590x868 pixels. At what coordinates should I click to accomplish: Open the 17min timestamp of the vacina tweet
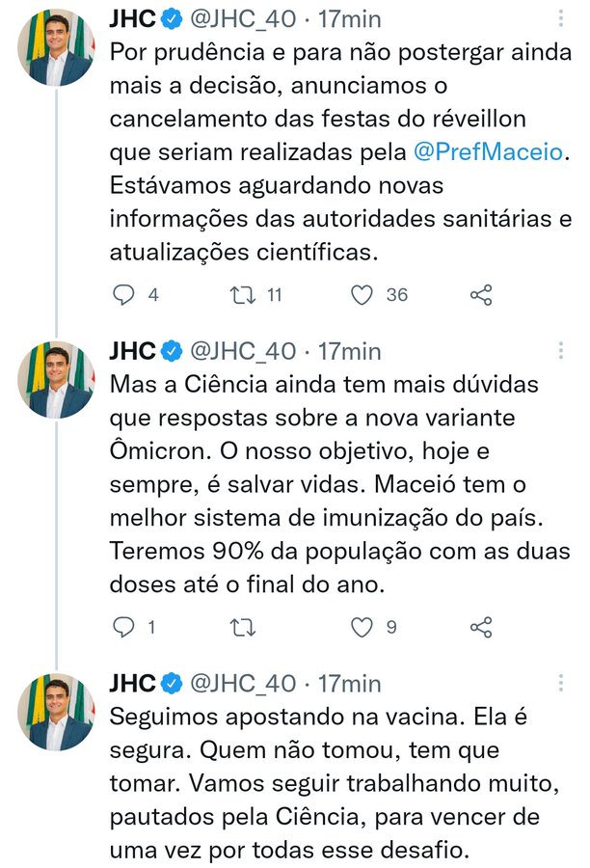349,684
